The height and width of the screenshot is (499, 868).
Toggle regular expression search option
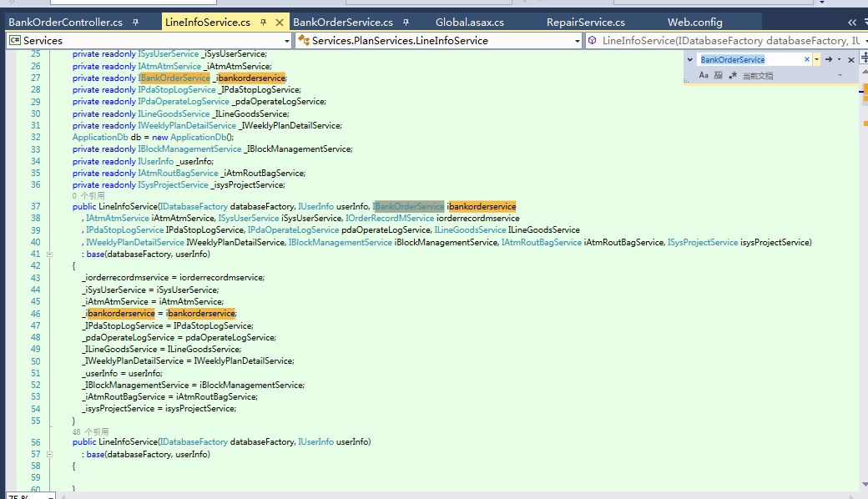pos(732,75)
